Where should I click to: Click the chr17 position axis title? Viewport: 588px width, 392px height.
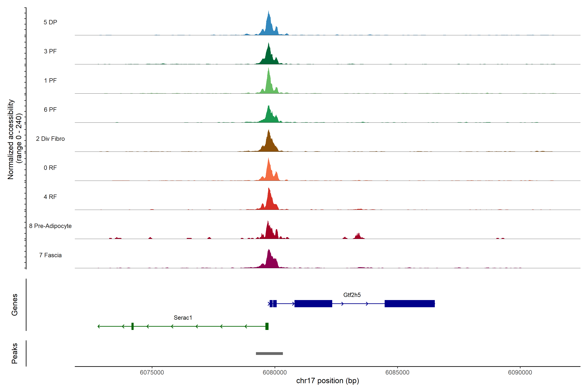point(327,381)
